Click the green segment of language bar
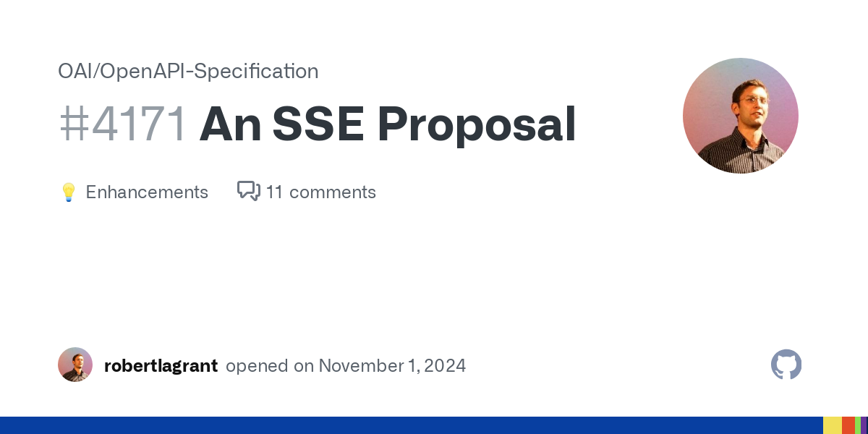The image size is (868, 434). coord(858,425)
